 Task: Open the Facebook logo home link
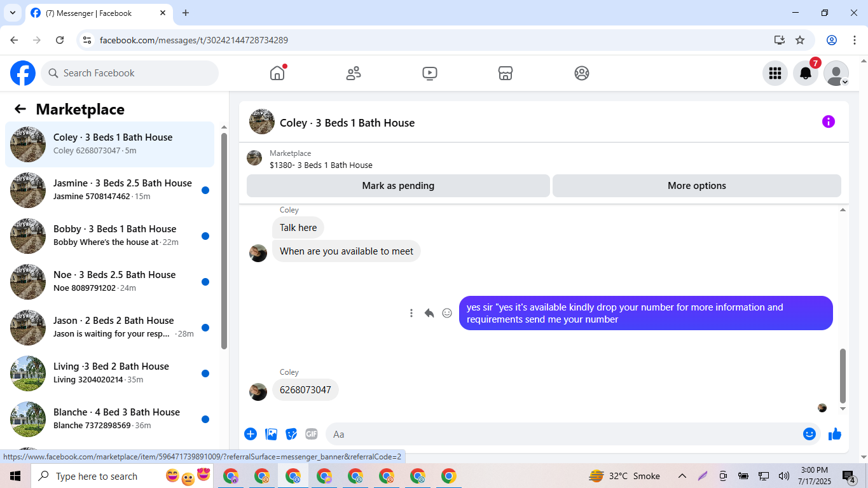coord(23,73)
